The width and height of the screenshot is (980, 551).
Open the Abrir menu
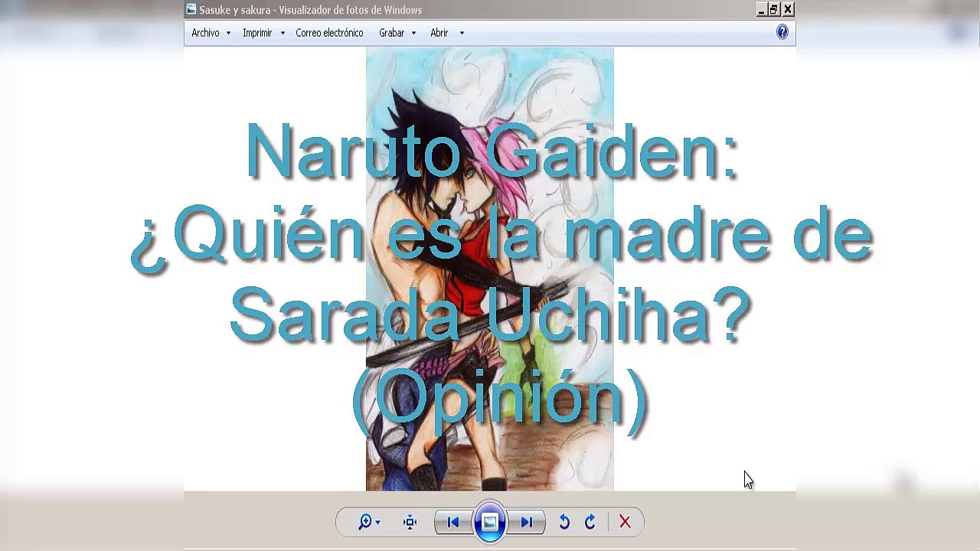coord(439,33)
